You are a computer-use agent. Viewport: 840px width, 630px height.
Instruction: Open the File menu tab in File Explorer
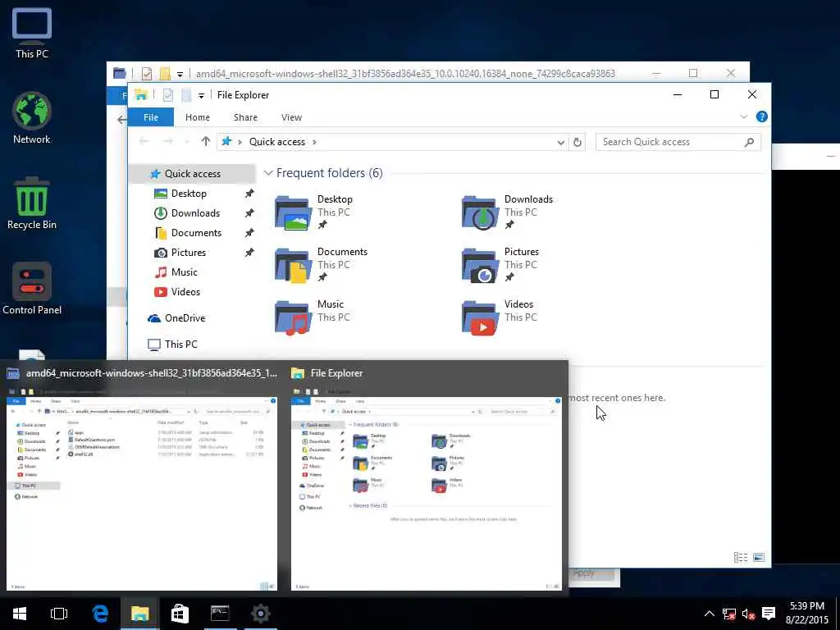(151, 117)
